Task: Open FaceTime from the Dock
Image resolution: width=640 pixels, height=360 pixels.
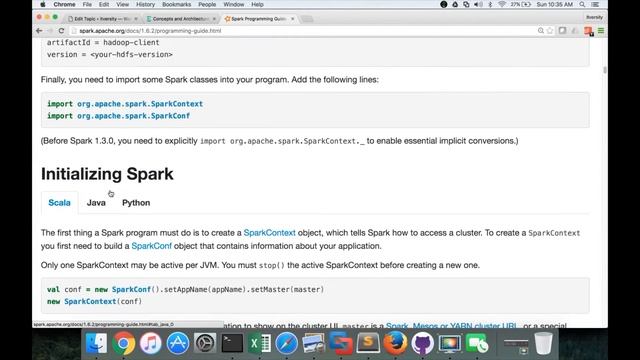Action: point(476,343)
